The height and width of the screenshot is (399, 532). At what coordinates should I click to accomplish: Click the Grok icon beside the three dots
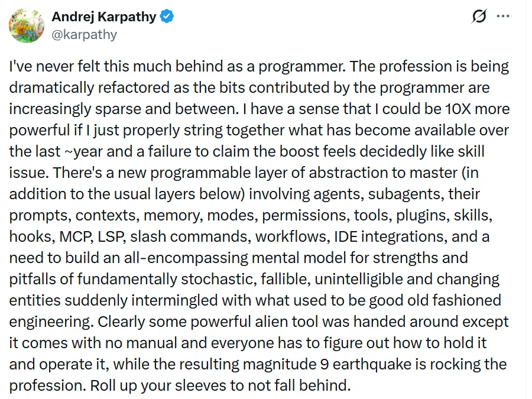tap(479, 17)
